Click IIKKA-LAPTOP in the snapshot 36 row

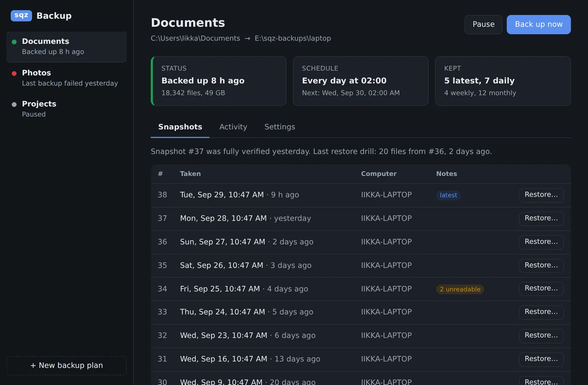386,242
